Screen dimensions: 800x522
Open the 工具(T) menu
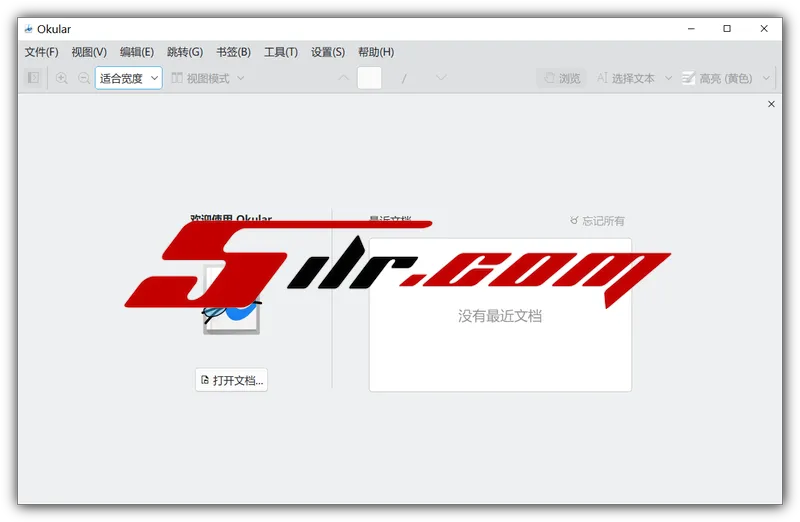pos(281,52)
